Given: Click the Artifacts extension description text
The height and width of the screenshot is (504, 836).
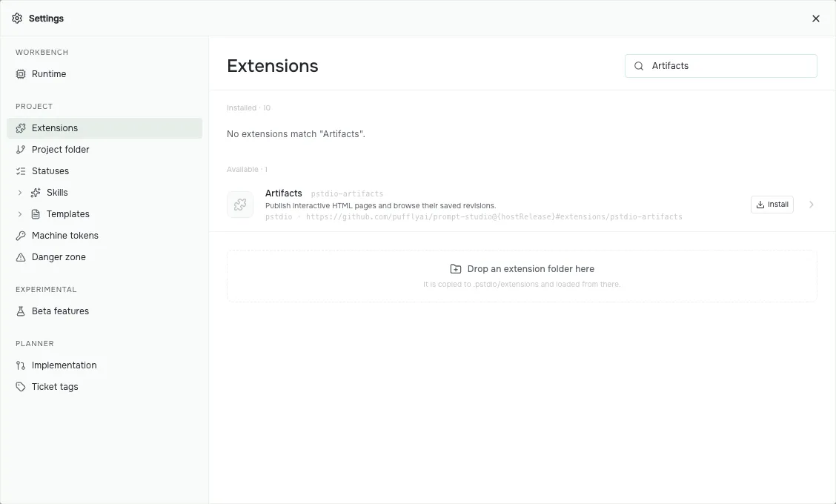Looking at the screenshot, I should click(x=381, y=205).
